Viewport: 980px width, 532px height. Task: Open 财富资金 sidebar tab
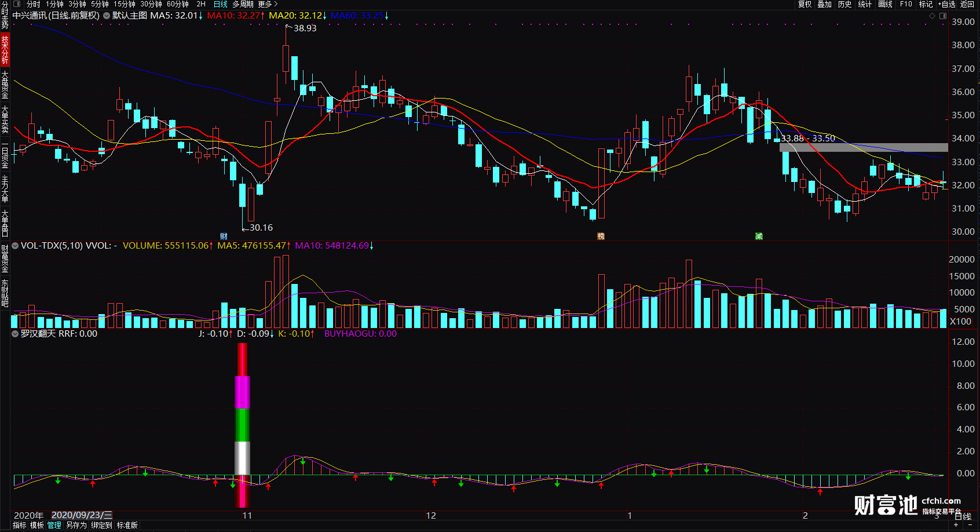(x=5, y=258)
